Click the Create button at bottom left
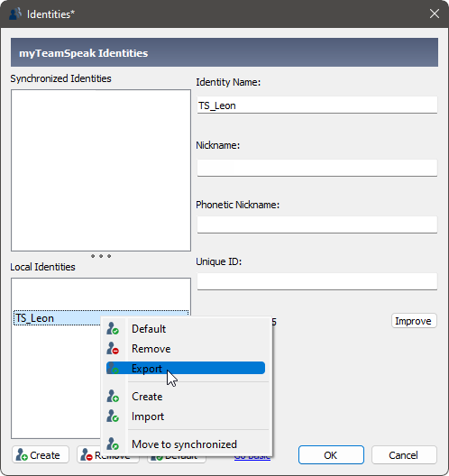The image size is (449, 476). [x=41, y=454]
